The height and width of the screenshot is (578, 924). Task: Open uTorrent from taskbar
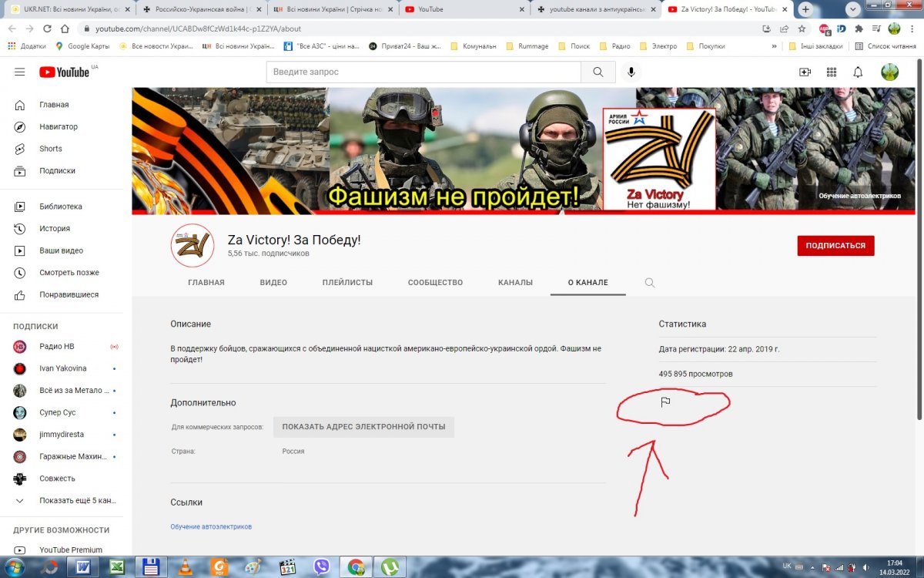[390, 567]
